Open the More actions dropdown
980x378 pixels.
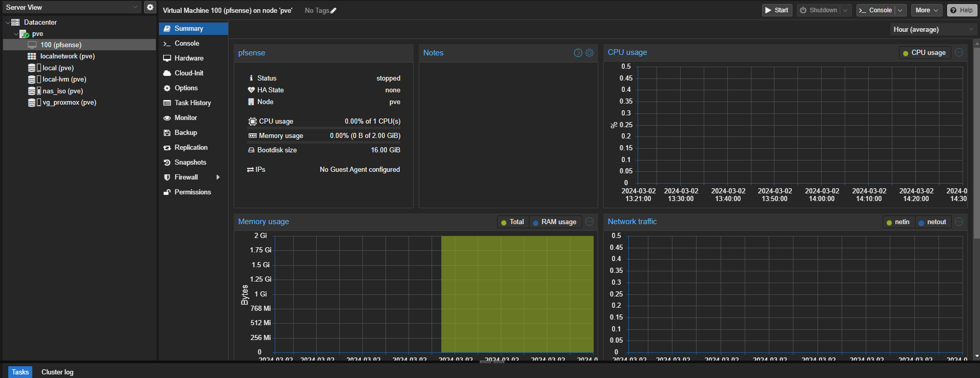927,10
